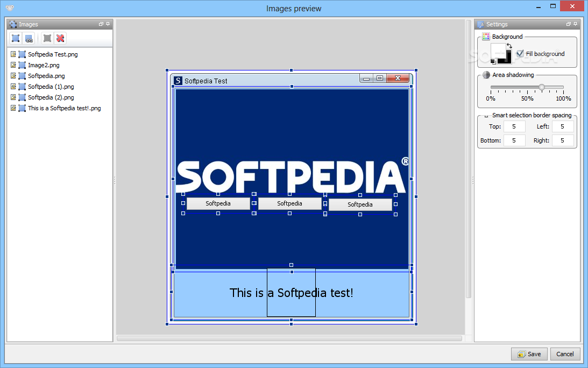This screenshot has height=368, width=588.
Task: Click the Background palette icon
Action: click(486, 37)
